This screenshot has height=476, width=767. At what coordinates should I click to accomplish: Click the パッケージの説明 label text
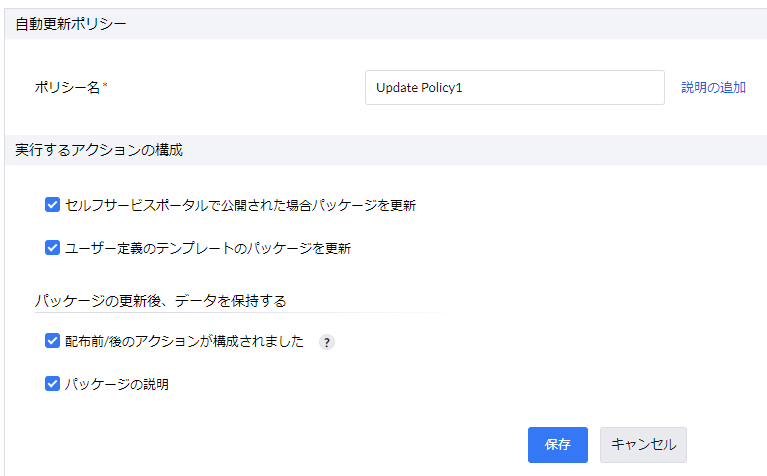click(x=117, y=384)
